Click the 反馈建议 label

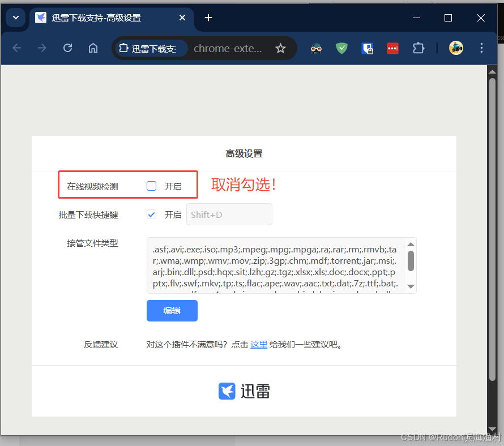101,345
